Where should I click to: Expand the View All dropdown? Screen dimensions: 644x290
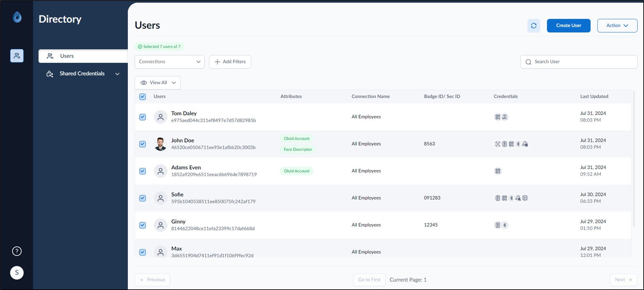(x=157, y=83)
